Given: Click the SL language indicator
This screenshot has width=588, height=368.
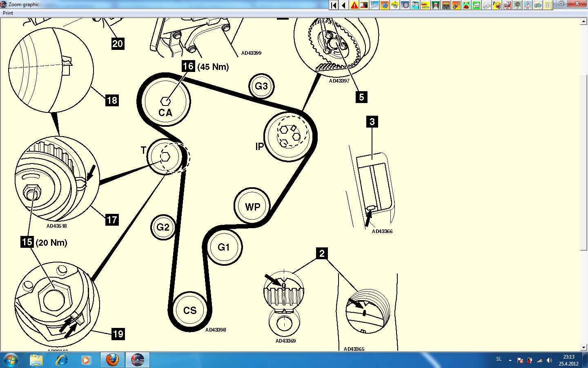Looking at the screenshot, I should [x=499, y=359].
